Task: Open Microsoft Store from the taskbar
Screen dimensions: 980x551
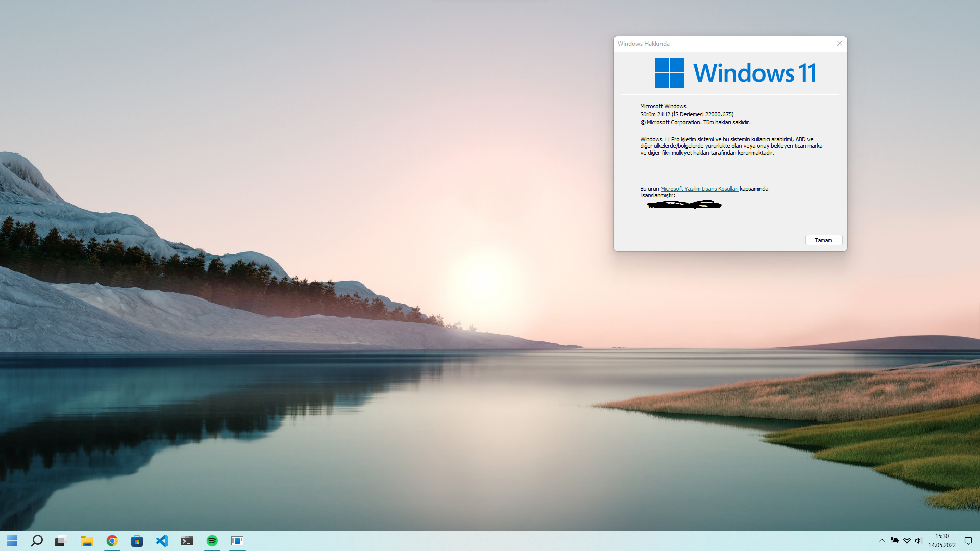Action: pos(137,541)
